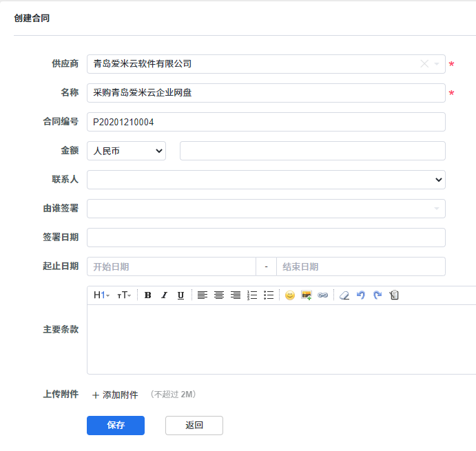
Task: Expand the 供应商 supplier dropdown arrow
Action: (437, 64)
